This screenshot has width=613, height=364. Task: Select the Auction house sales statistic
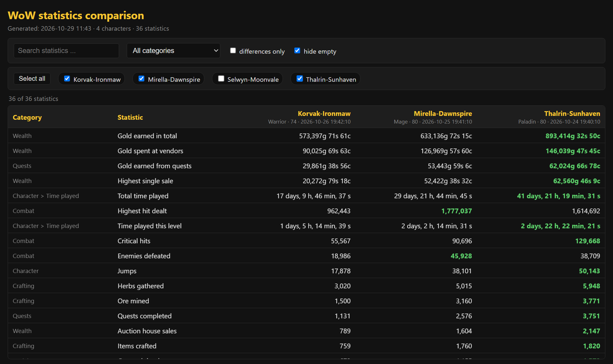pyautogui.click(x=147, y=331)
